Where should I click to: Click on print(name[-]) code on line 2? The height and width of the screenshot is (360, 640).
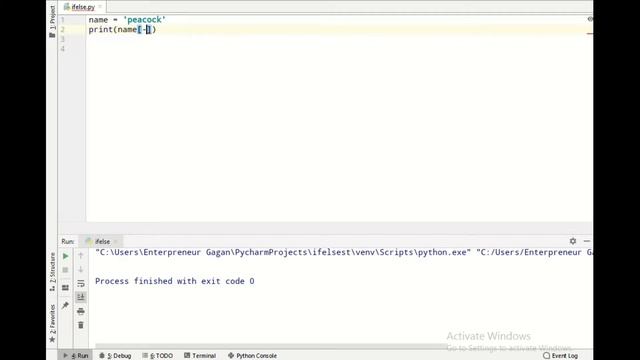(122, 29)
